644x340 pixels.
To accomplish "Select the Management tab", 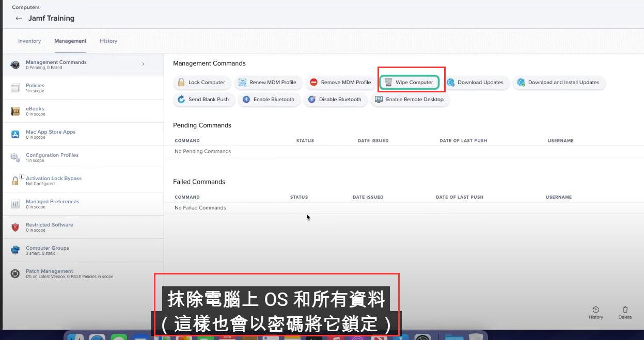I will 71,41.
